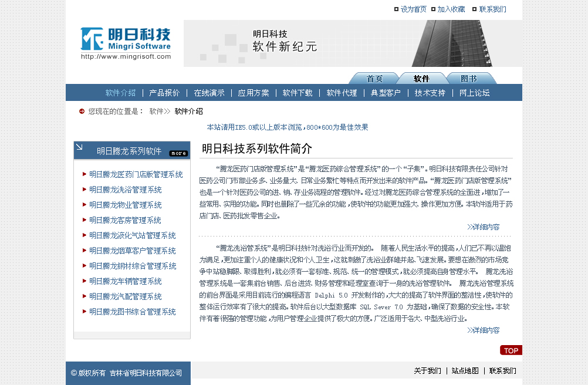This screenshot has width=588, height=385.
Task: Open 软件介绍 in the navigation bar
Action: coord(120,93)
